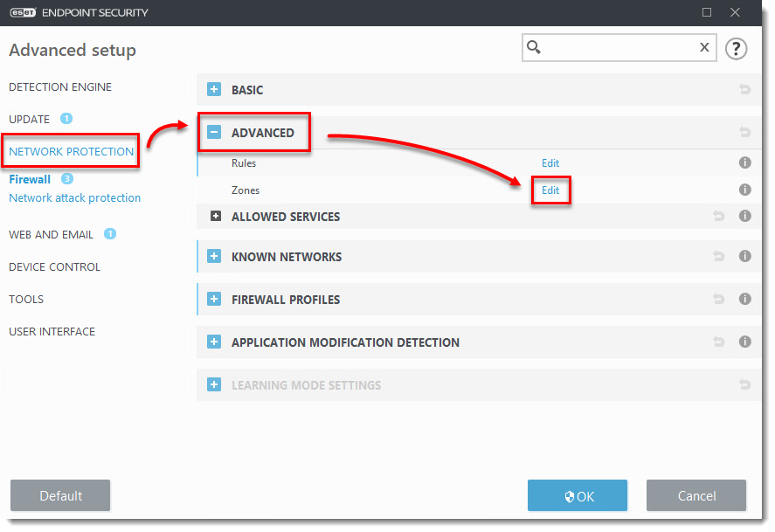The width and height of the screenshot is (775, 532).
Task: Revert FIREWALL PROFILES settings to default
Action: [719, 299]
